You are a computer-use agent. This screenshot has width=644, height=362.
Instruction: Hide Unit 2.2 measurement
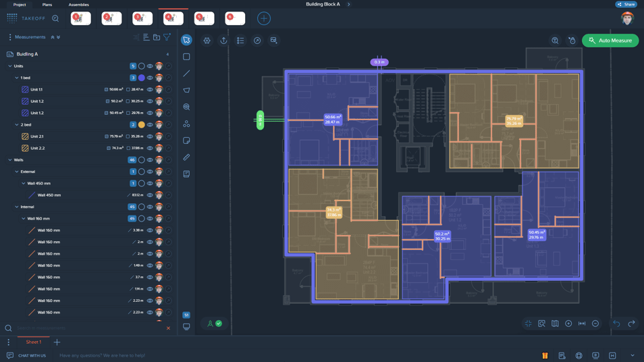point(150,148)
